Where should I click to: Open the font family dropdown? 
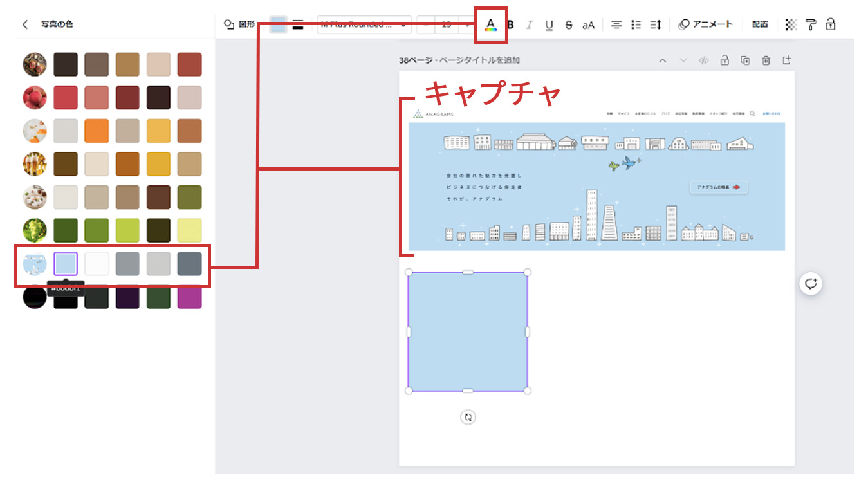coord(364,25)
